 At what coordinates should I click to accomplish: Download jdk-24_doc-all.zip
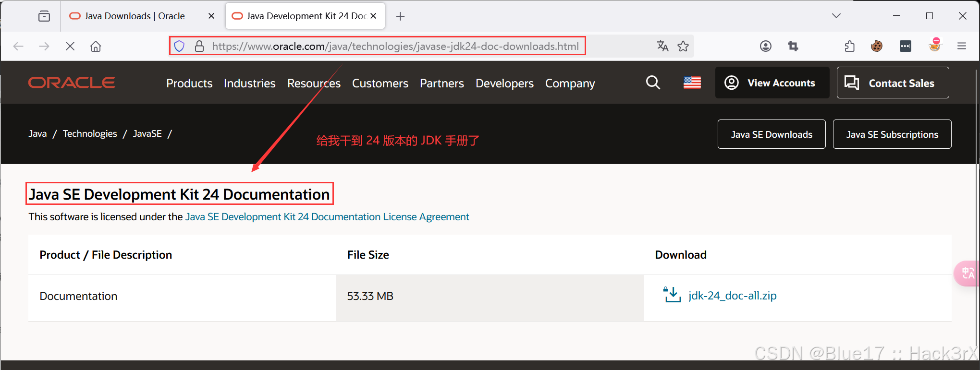pyautogui.click(x=732, y=296)
